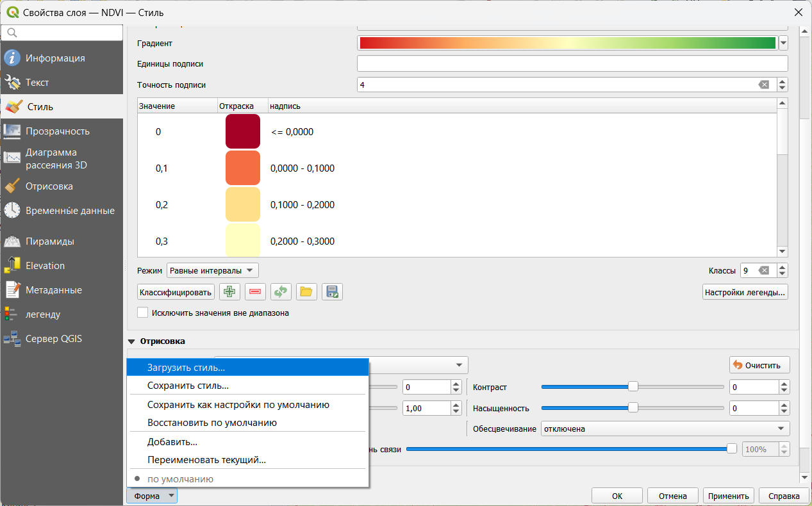Image resolution: width=812 pixels, height=506 pixels.
Task: Open the Информация section in sidebar
Action: point(55,58)
